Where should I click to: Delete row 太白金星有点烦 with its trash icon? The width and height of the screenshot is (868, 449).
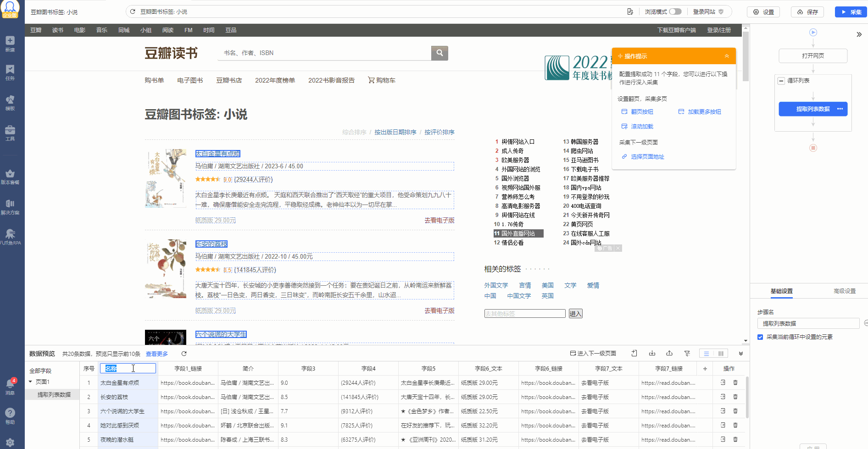click(735, 382)
